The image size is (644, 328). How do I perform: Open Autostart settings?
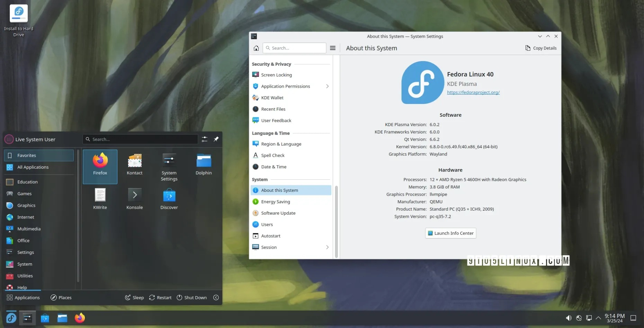pyautogui.click(x=291, y=236)
